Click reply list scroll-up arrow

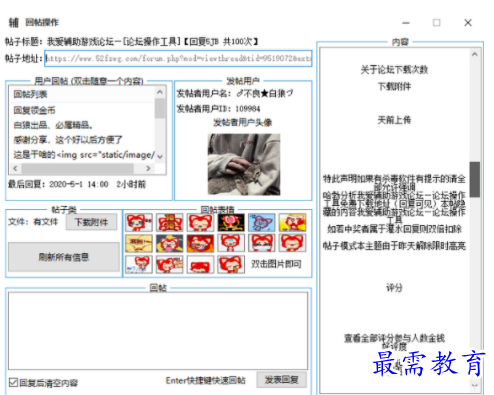(160, 92)
